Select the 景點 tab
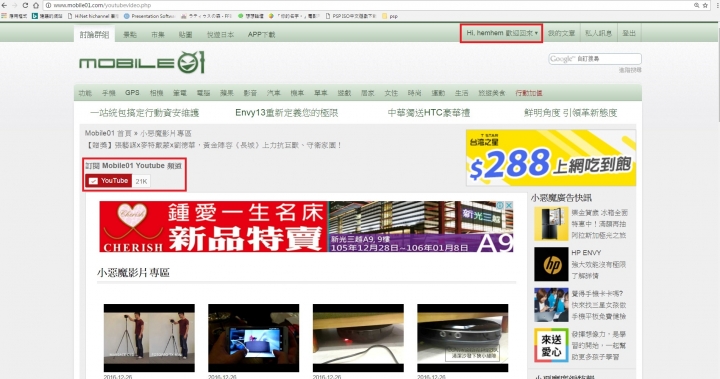The image size is (720, 379). 130,34
